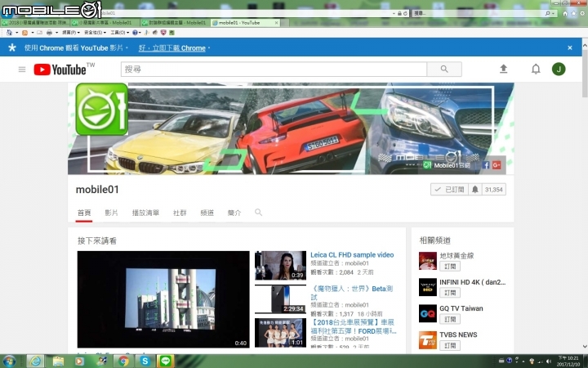Viewport: 588px width, 368px height.
Task: Click the 好，立即下載 Chrome link
Action: pos(172,48)
